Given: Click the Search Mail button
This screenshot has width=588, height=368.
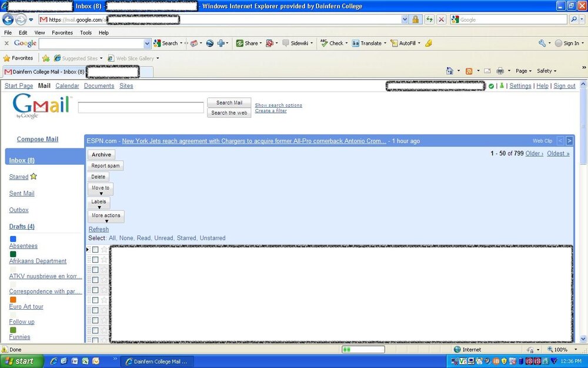Looking at the screenshot, I should pyautogui.click(x=229, y=102).
